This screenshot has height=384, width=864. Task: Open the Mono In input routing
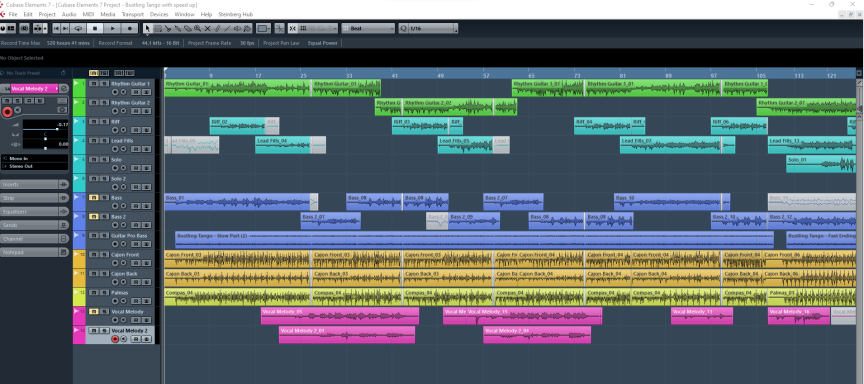click(x=34, y=158)
